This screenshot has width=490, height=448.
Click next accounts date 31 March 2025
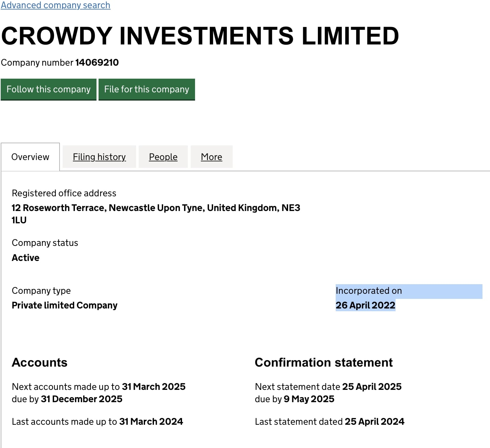[x=154, y=387]
